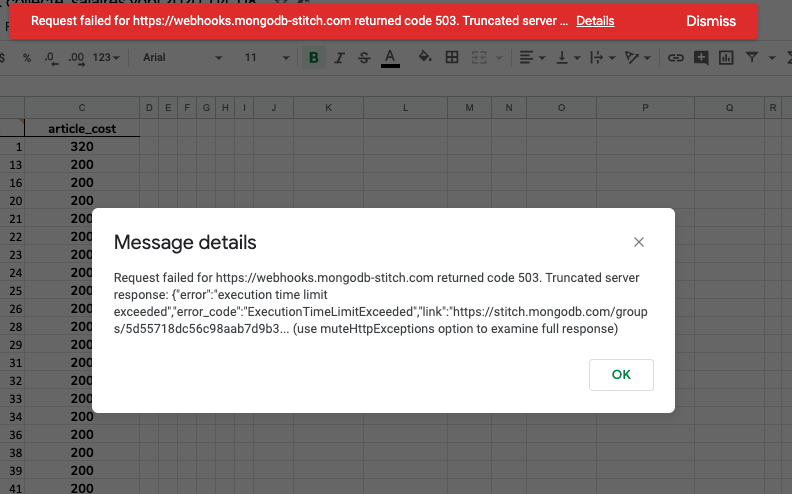Open the font size 11 dropdown
The image size is (792, 494).
pyautogui.click(x=264, y=58)
